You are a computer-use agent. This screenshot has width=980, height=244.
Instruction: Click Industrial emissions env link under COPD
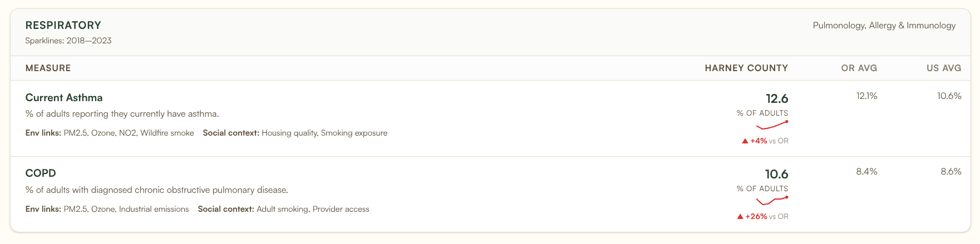click(154, 210)
